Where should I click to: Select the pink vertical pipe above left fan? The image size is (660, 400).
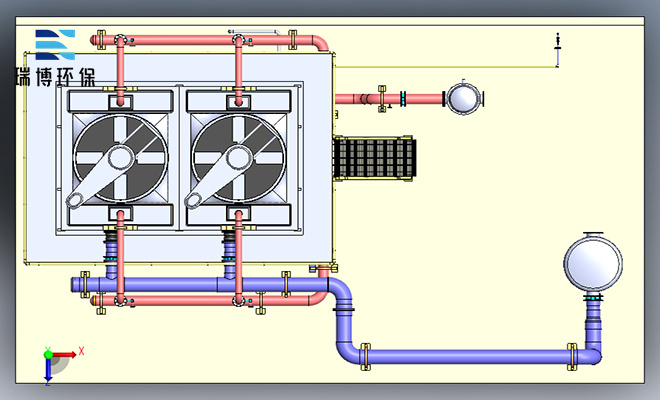(x=121, y=68)
